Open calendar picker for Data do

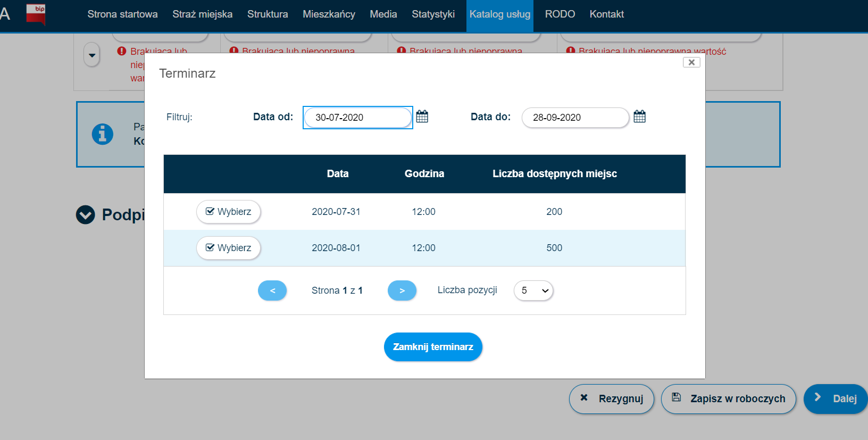(x=639, y=117)
